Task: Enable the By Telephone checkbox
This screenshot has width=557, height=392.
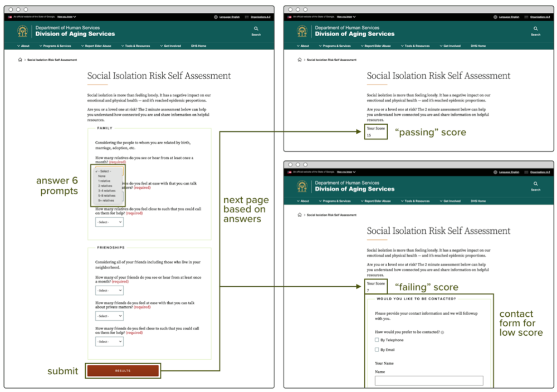Action: click(x=377, y=340)
